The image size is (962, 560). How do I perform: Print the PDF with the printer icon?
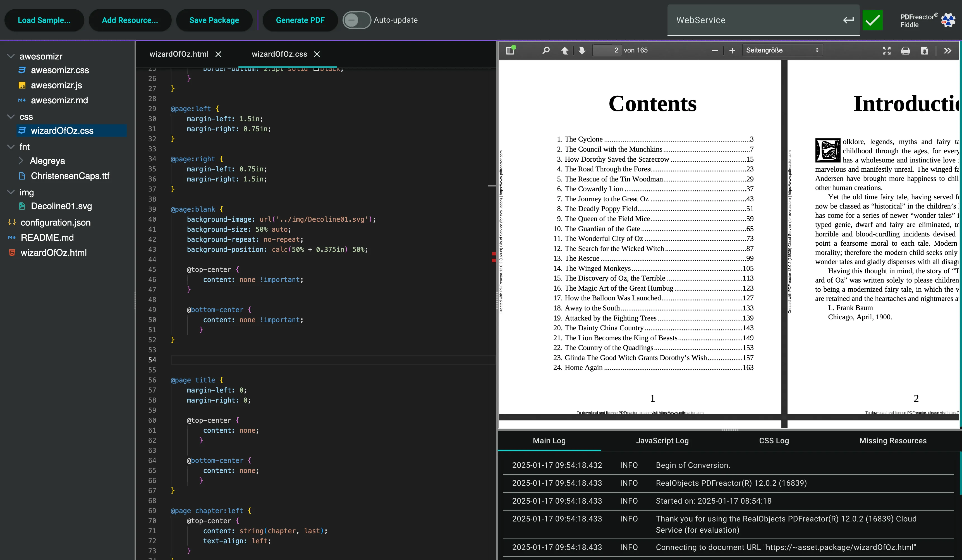pos(905,50)
